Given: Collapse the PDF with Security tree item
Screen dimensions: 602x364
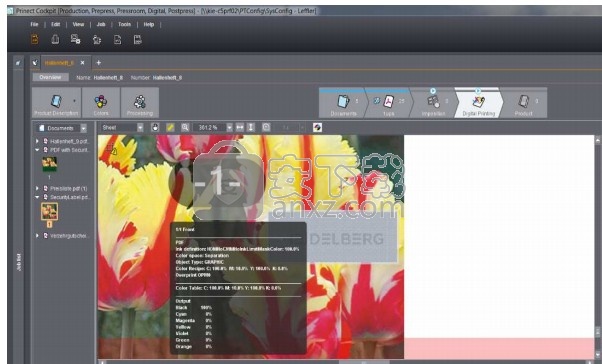Looking at the screenshot, I should [x=37, y=150].
